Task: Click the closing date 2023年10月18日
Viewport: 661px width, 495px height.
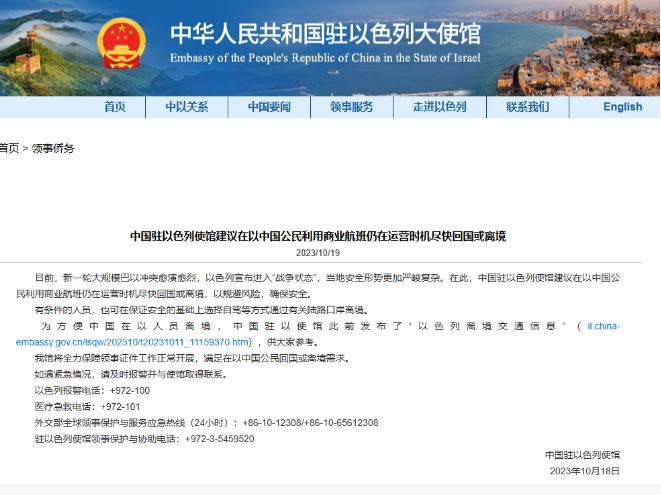Action: [585, 471]
